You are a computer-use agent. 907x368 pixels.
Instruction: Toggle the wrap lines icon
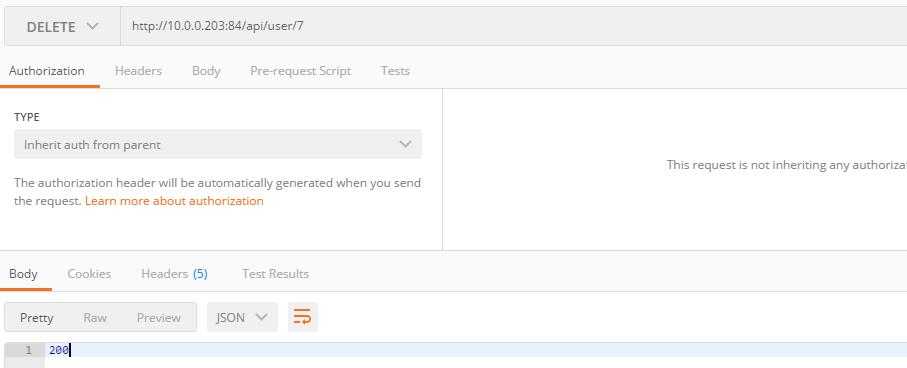(303, 317)
